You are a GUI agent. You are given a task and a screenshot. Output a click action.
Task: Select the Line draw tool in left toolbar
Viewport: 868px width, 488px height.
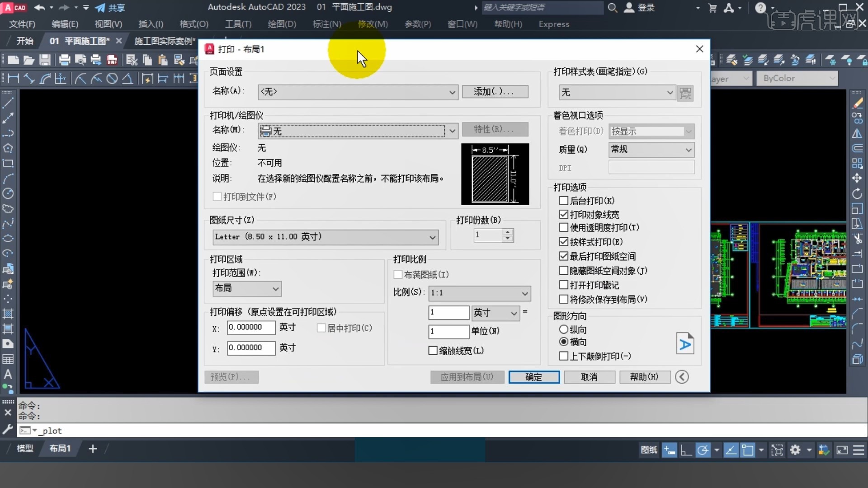[8, 103]
